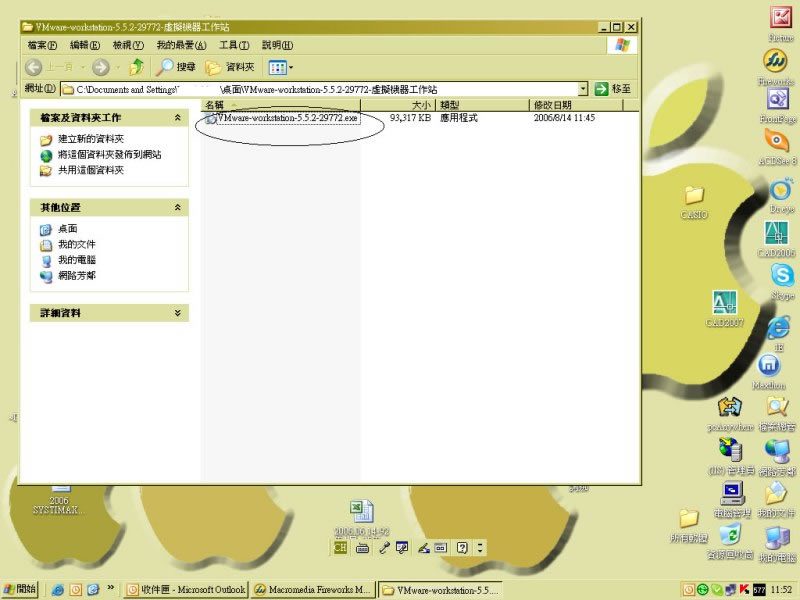Select the Fireworks desktop icon
The image size is (800, 600).
[x=774, y=61]
